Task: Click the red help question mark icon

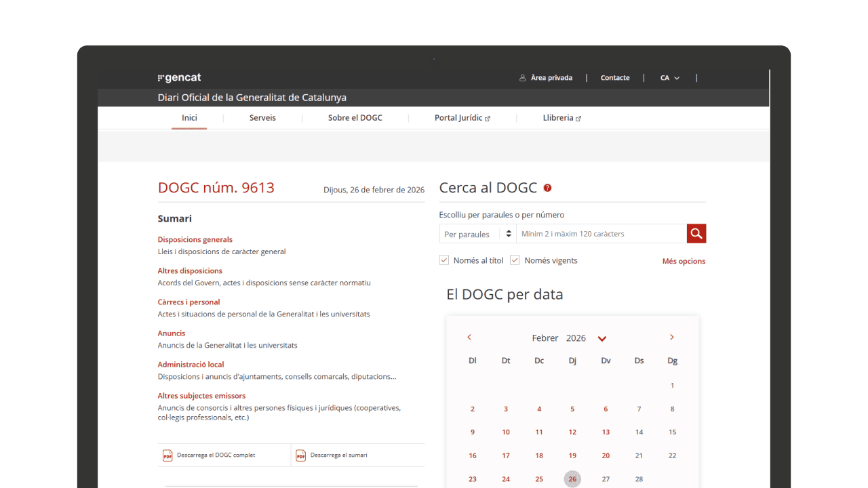Action: 547,188
